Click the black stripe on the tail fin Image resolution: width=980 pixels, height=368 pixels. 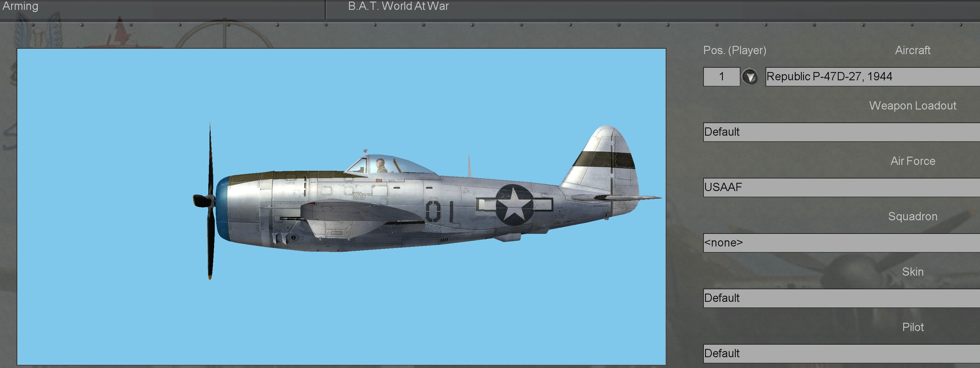[x=603, y=160]
